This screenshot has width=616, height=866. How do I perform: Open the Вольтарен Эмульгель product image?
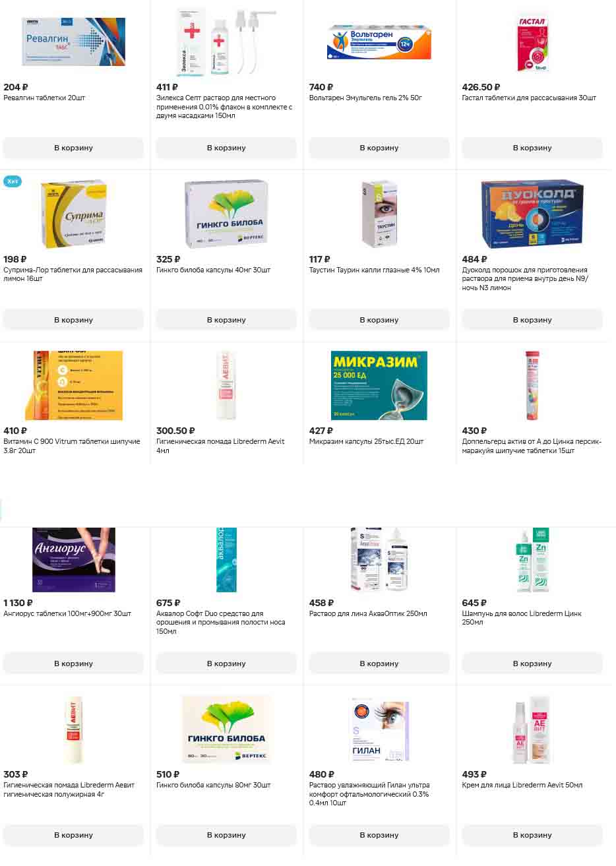pos(379,42)
